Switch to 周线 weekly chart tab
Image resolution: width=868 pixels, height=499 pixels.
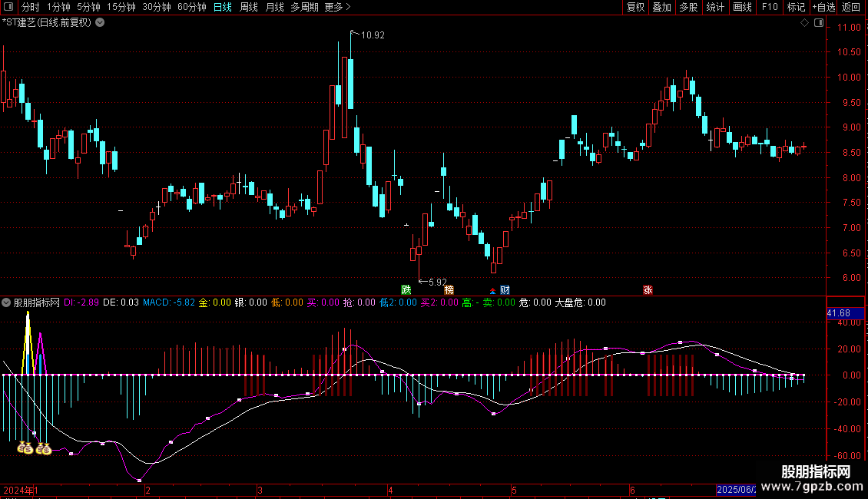click(x=249, y=8)
